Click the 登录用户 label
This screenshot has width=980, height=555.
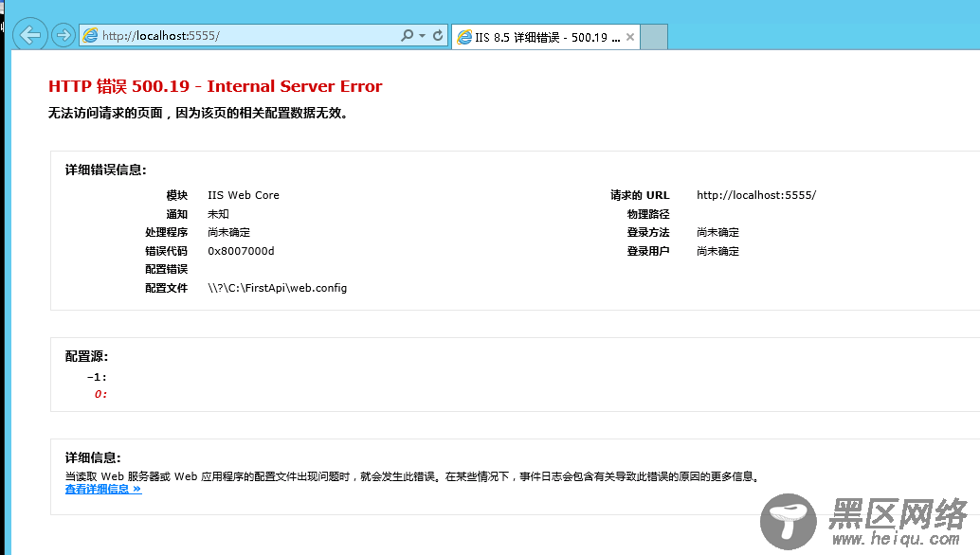pyautogui.click(x=648, y=251)
